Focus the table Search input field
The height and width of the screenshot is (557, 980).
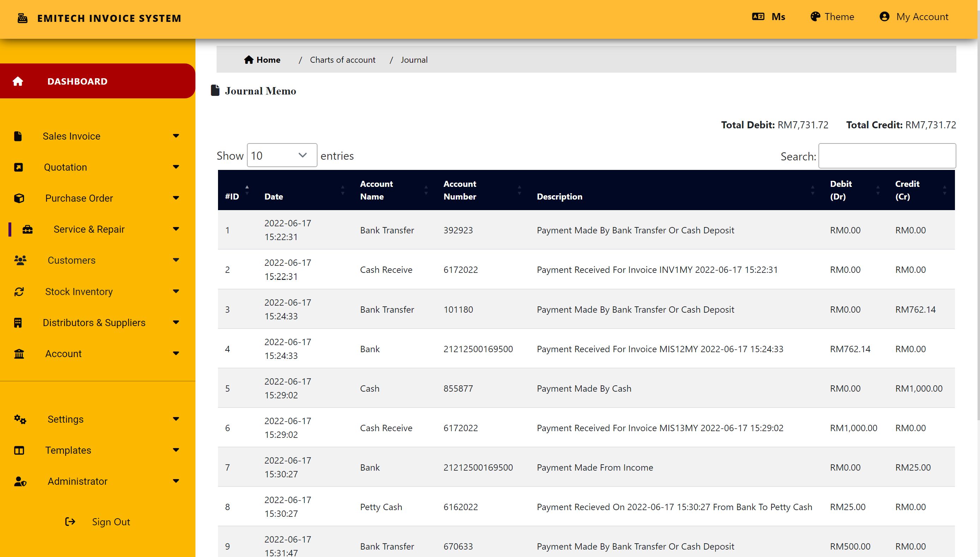(887, 156)
